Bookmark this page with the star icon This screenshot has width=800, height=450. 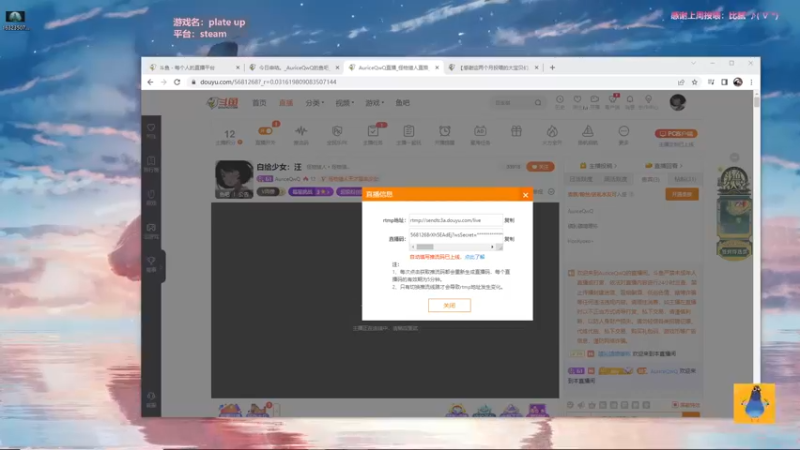pyautogui.click(x=694, y=82)
